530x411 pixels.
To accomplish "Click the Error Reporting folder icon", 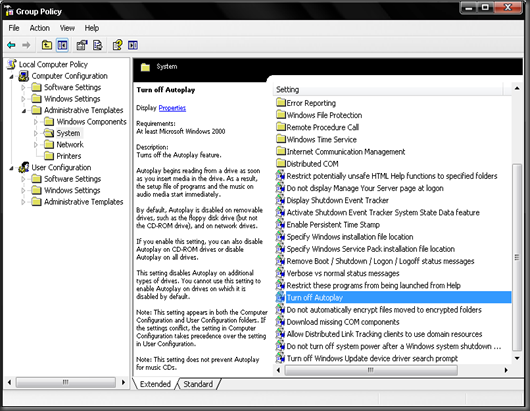I will [x=281, y=102].
